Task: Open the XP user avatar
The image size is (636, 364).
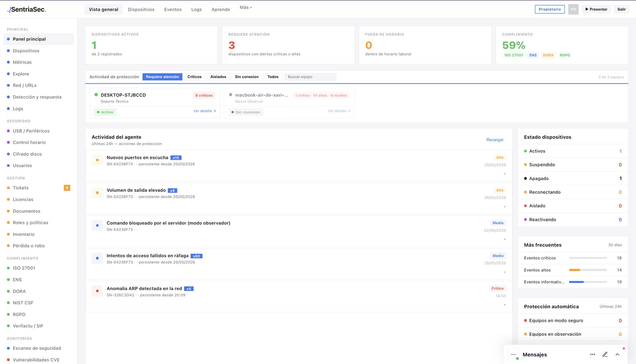Action: point(573,9)
